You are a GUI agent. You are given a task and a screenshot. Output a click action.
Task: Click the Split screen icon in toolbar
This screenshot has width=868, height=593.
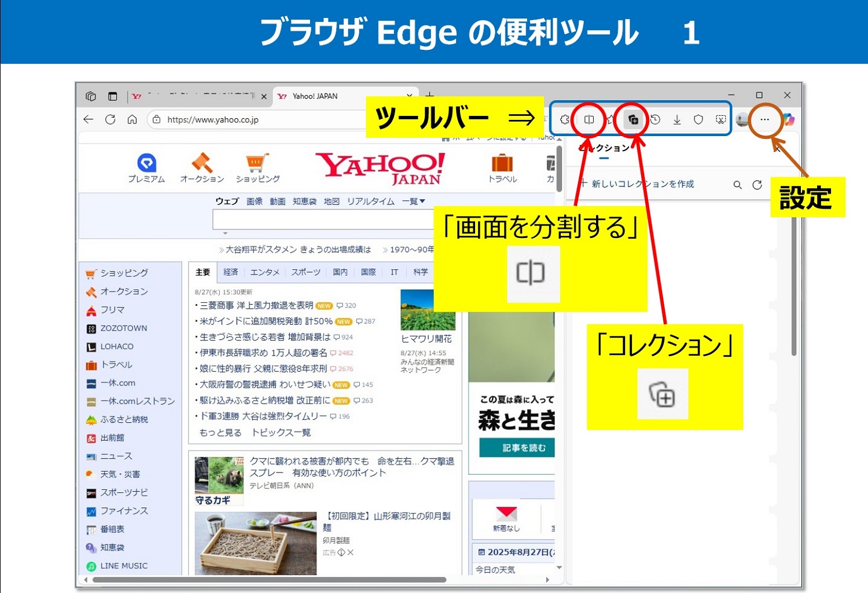coord(589,120)
